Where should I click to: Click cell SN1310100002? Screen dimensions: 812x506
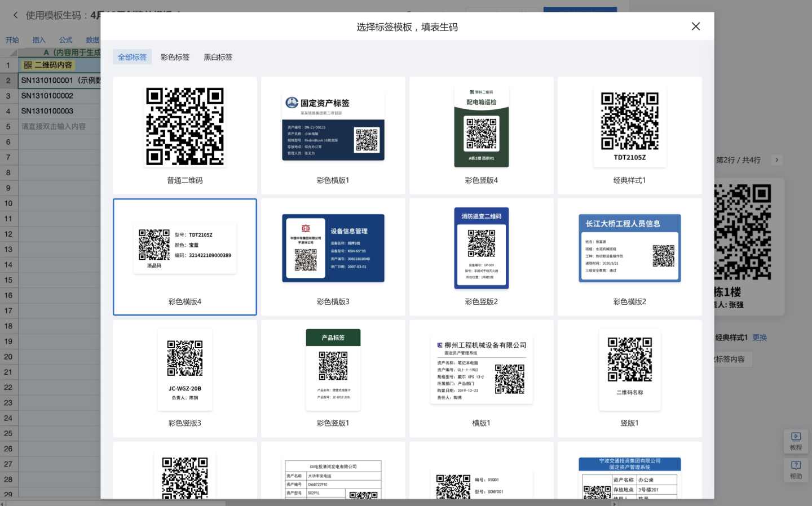pos(59,96)
